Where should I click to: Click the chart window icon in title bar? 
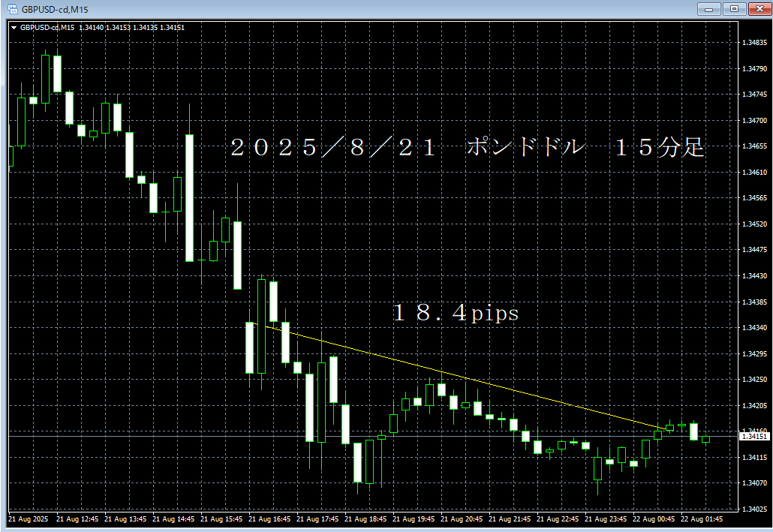point(12,9)
